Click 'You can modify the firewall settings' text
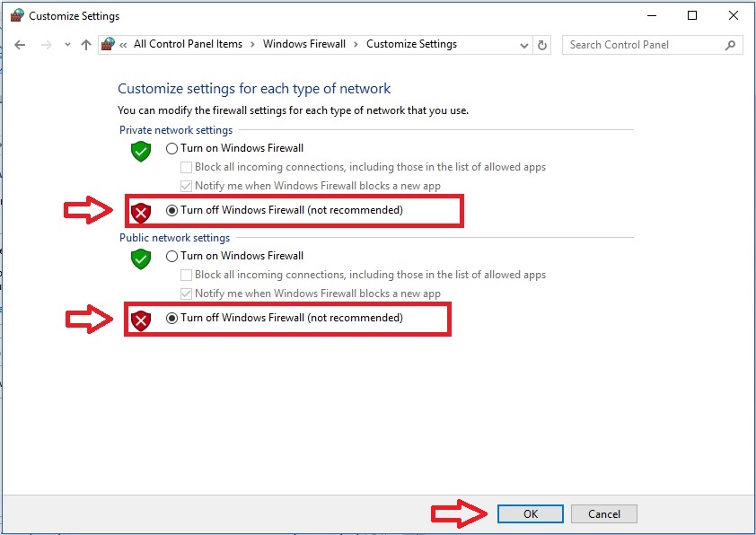This screenshot has height=535, width=756. [293, 110]
